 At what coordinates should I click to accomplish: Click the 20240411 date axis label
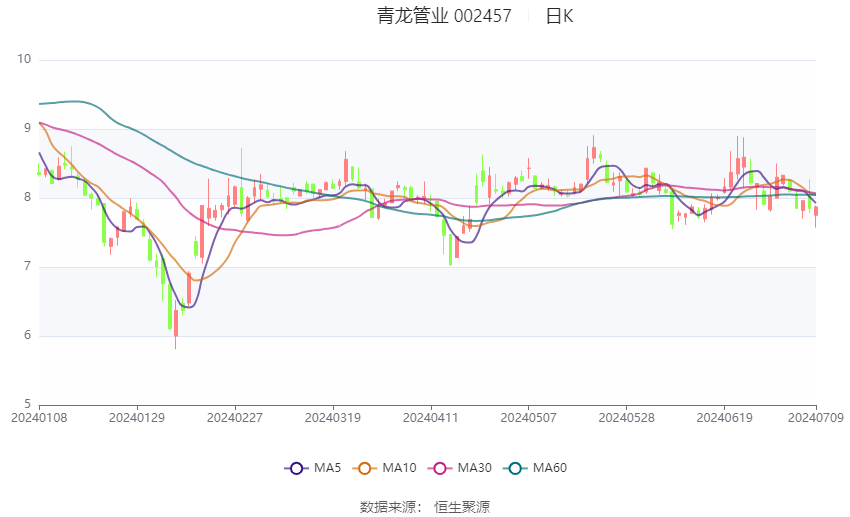[x=430, y=418]
